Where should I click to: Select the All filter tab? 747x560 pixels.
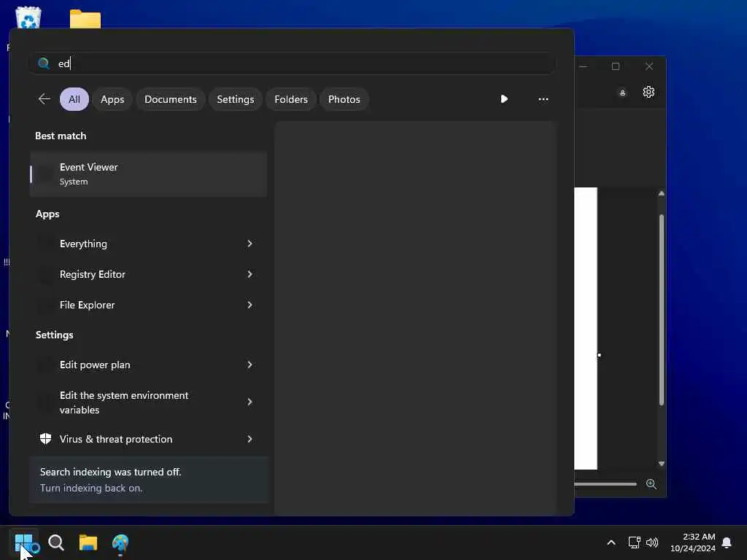pyautogui.click(x=74, y=99)
